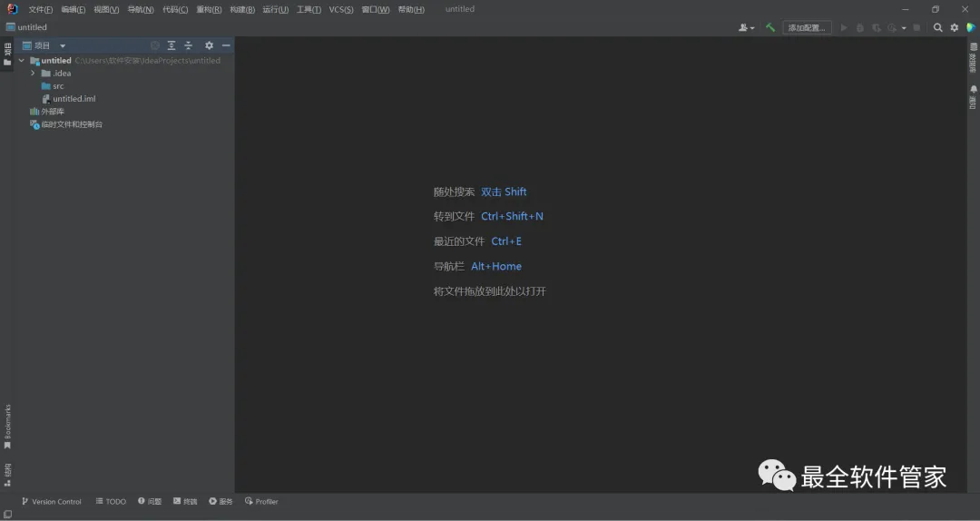Open the 窗口(W) menu
This screenshot has width=980, height=521.
[x=376, y=9]
